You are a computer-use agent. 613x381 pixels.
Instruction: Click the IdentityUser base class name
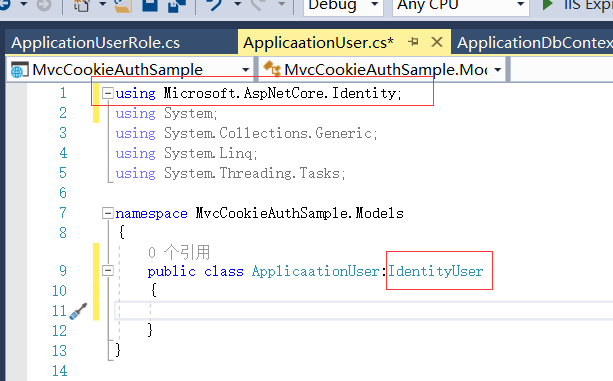(x=436, y=271)
